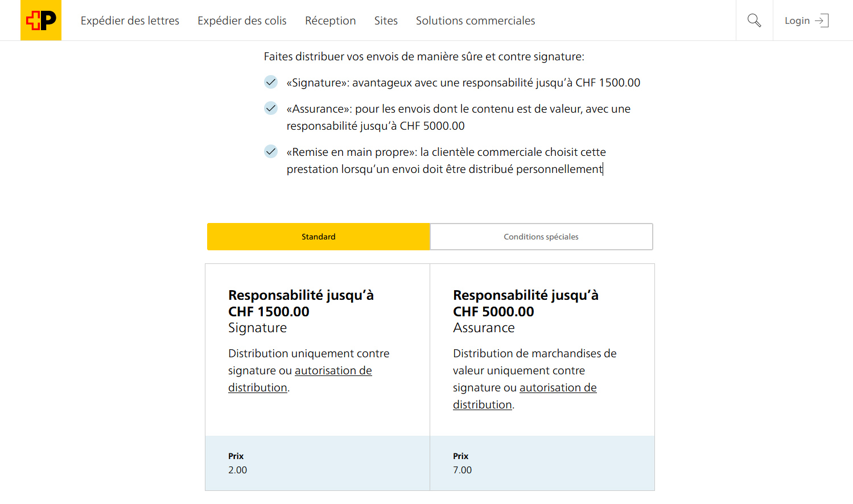Open Expédier des lettres menu
The image size is (853, 504).
click(x=130, y=20)
